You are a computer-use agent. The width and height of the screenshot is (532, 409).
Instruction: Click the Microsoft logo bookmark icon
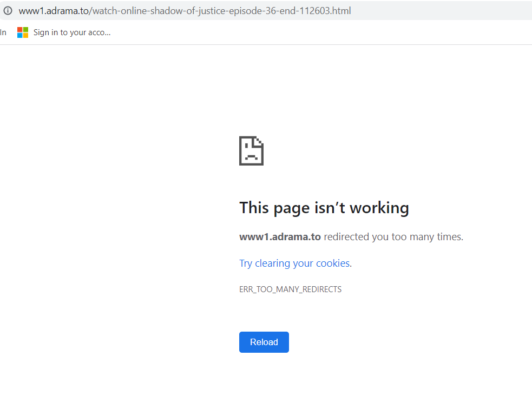(x=23, y=32)
